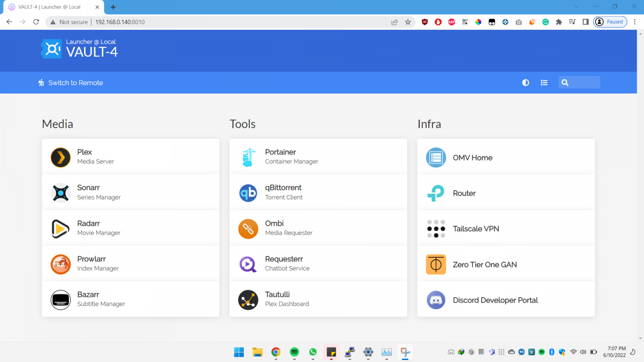Viewport: 644px width, 362px height.
Task: Click the Tailscale dots icon
Action: (436, 228)
